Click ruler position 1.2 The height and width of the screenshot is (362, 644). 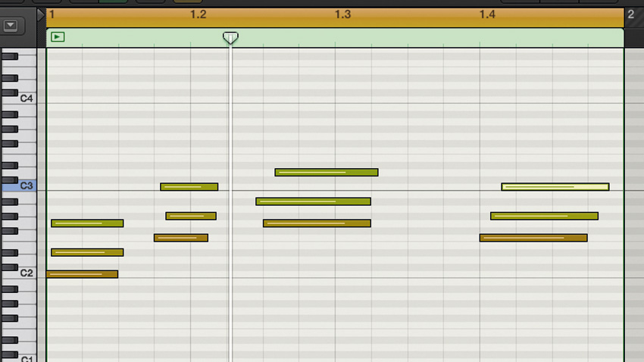click(198, 15)
